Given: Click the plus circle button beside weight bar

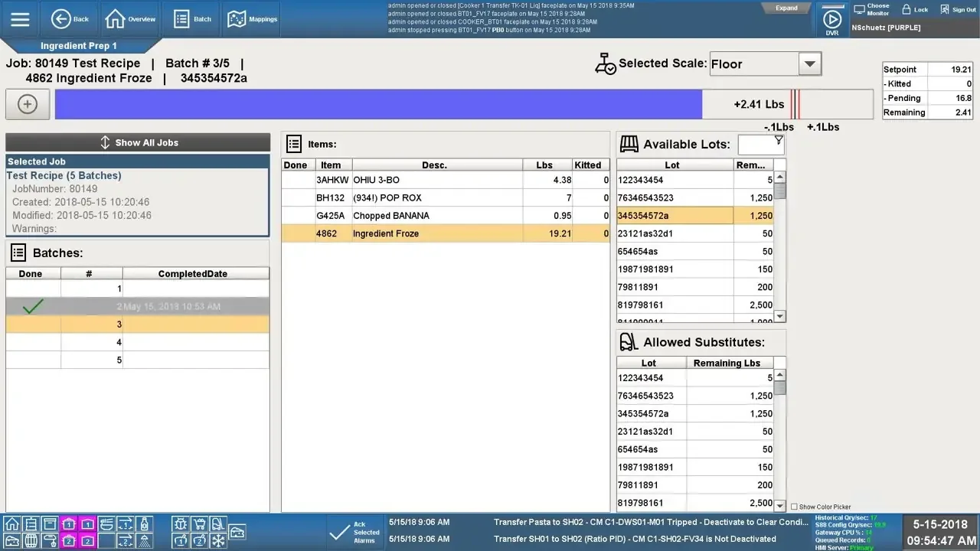Looking at the screenshot, I should (28, 104).
